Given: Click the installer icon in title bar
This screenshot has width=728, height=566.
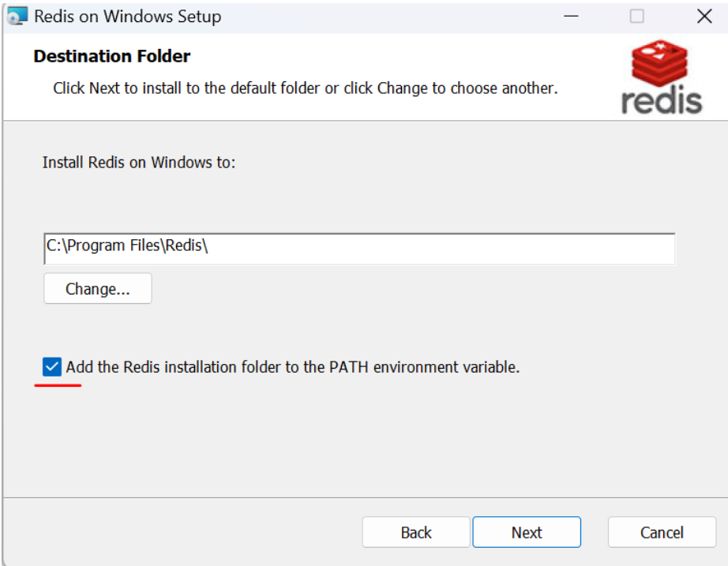Looking at the screenshot, I should click(x=17, y=16).
